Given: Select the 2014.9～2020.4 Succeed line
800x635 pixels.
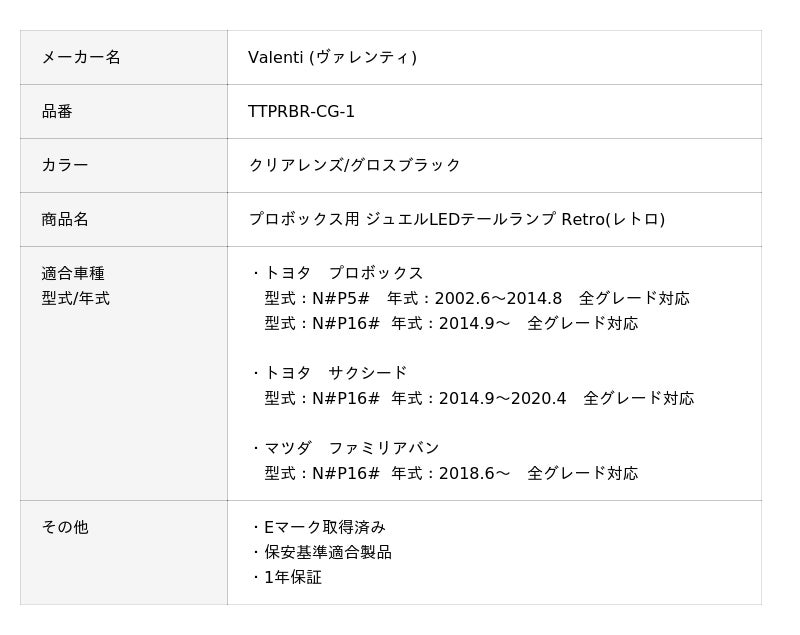Looking at the screenshot, I should (x=479, y=398).
